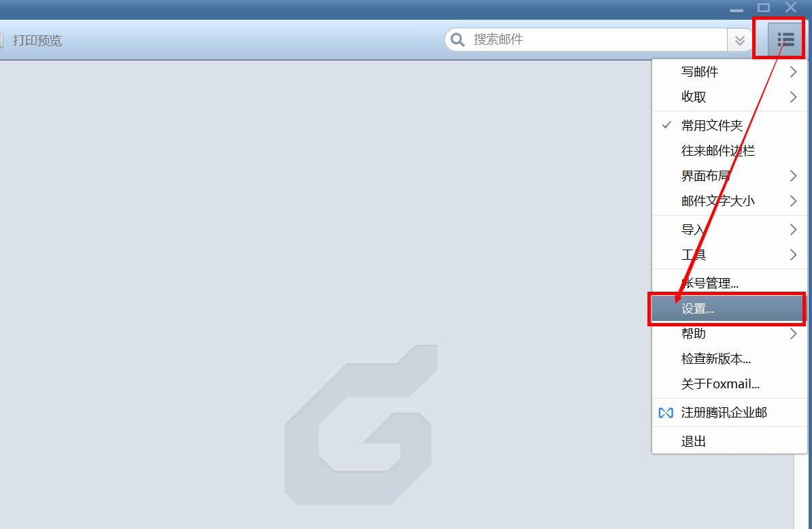Image resolution: width=812 pixels, height=529 pixels.
Task: Click 打印预览 toolbar button
Action: 37,40
